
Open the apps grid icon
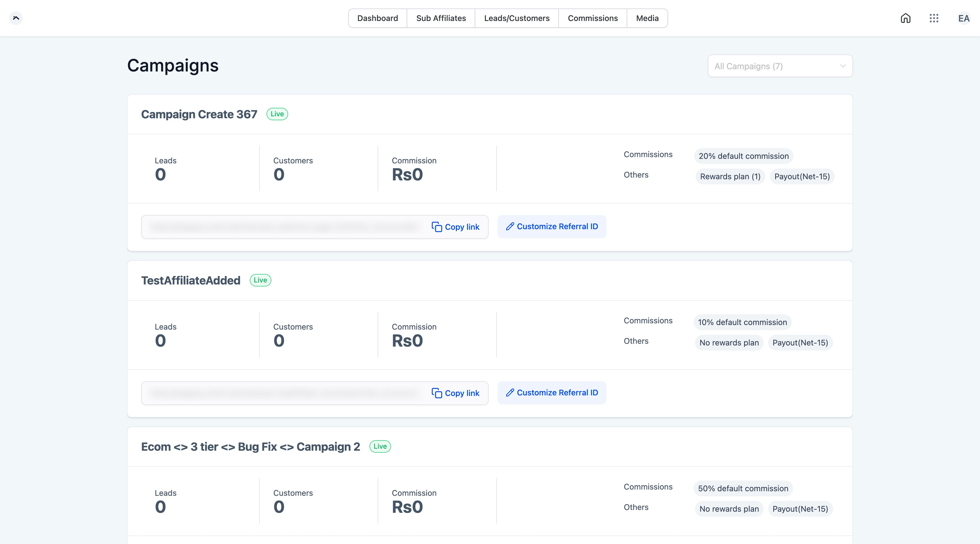[x=934, y=18]
